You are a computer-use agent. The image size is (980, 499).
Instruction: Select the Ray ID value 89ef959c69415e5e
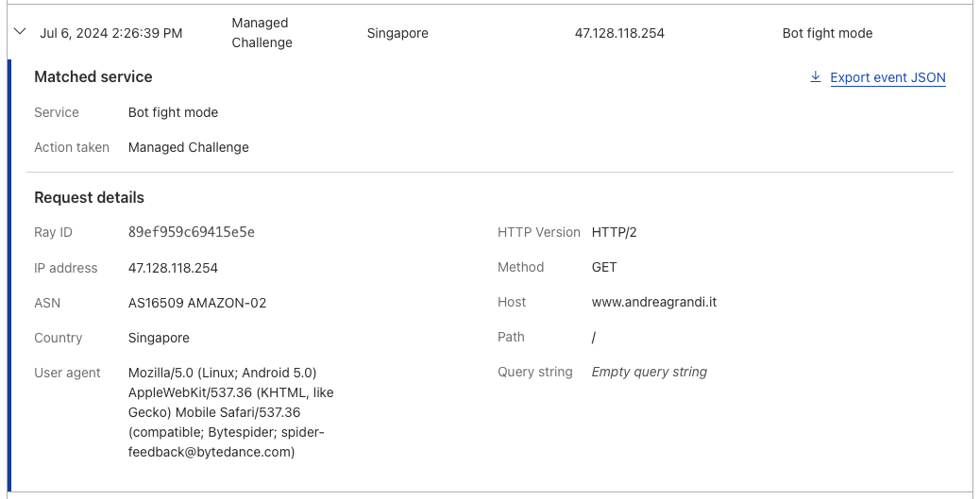click(x=192, y=232)
